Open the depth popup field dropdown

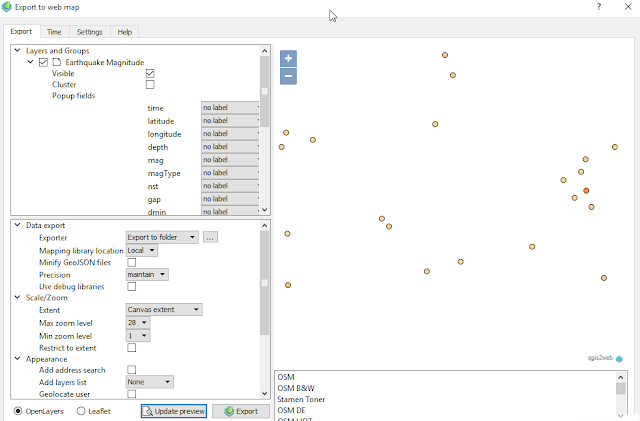[x=230, y=147]
